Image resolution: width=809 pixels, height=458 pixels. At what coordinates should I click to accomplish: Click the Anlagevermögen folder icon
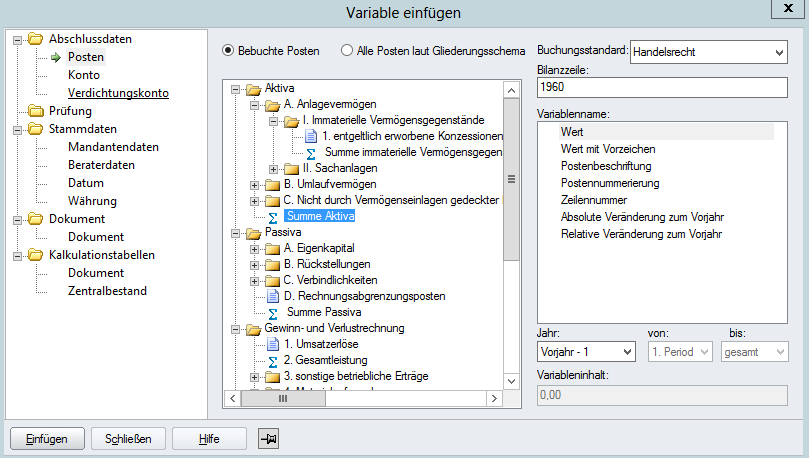click(x=272, y=105)
